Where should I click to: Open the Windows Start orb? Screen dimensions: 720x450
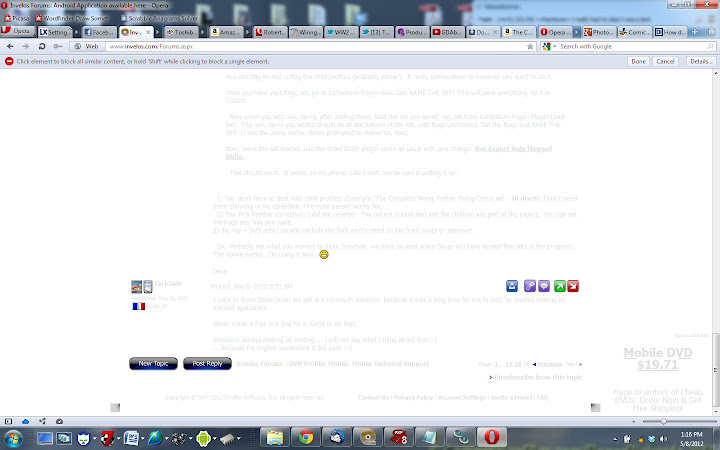(x=13, y=439)
